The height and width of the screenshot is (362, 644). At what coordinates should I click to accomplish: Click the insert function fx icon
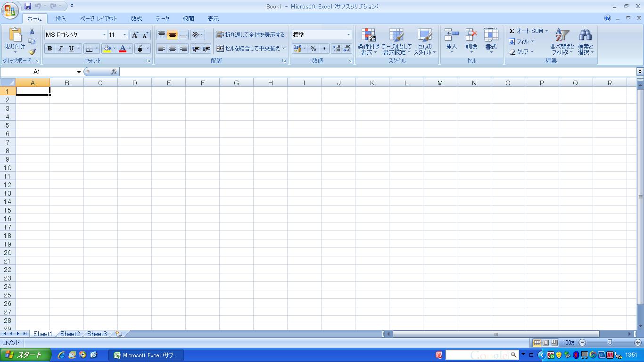point(114,72)
